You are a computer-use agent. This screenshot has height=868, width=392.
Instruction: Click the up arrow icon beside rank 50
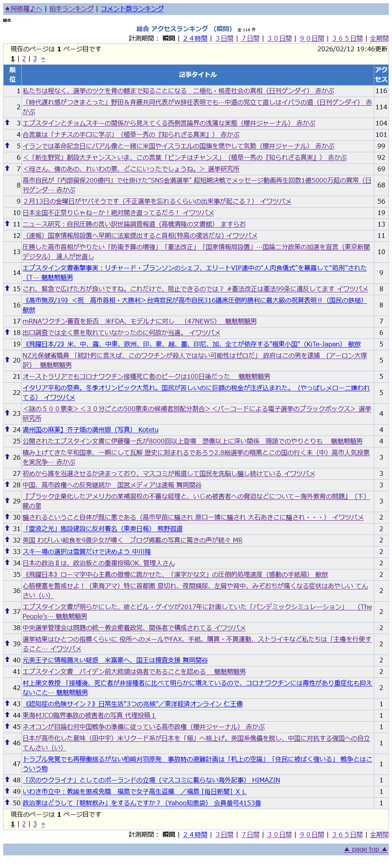click(x=7, y=803)
